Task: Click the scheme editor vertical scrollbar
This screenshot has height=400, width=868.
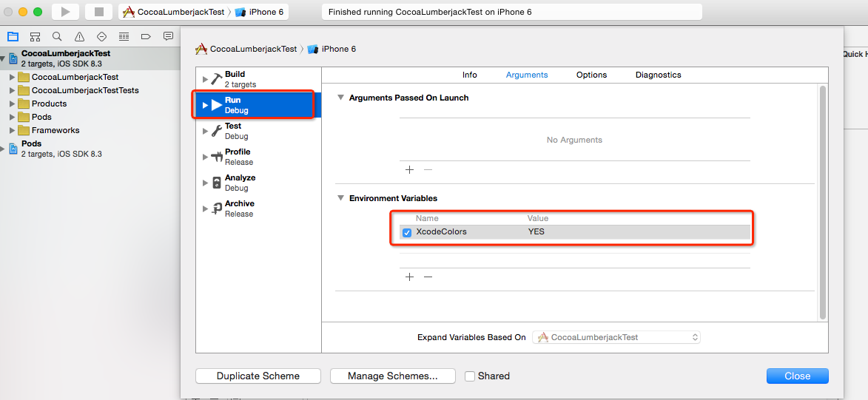Action: 823,202
